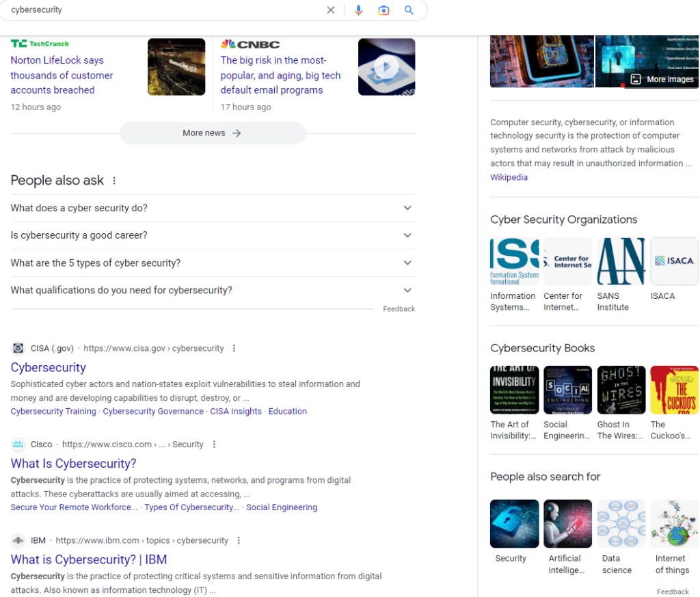Open 'Secure Your Remote Workforce...' sitelink

click(x=74, y=507)
